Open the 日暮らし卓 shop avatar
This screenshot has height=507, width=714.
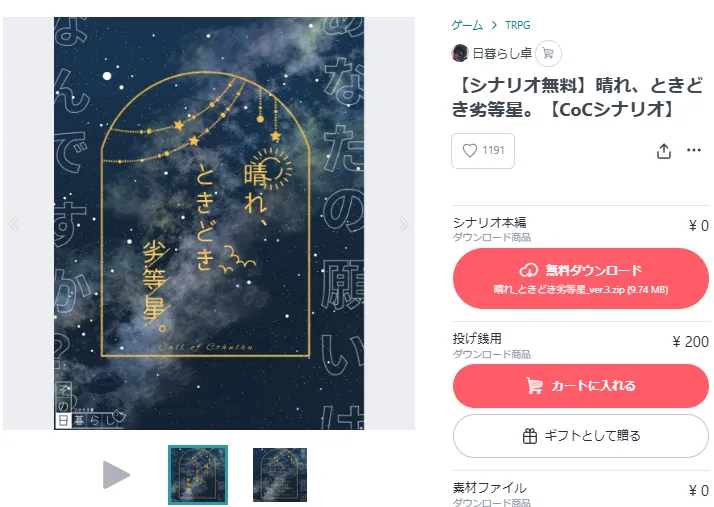coord(460,53)
